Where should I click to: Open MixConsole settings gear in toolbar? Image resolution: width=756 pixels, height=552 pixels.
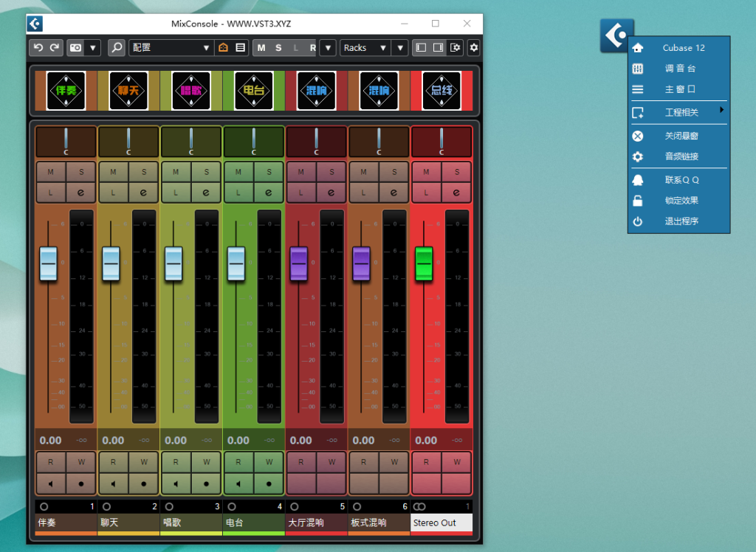coord(473,48)
